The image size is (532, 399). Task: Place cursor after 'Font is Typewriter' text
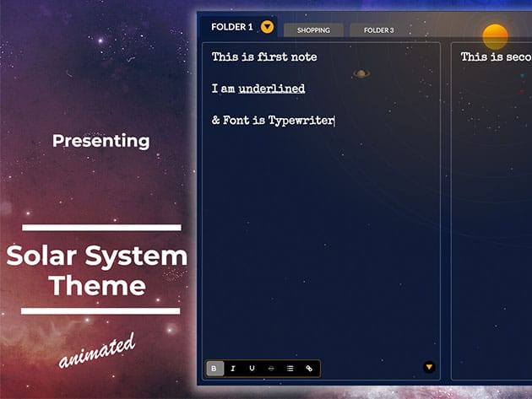tap(335, 121)
